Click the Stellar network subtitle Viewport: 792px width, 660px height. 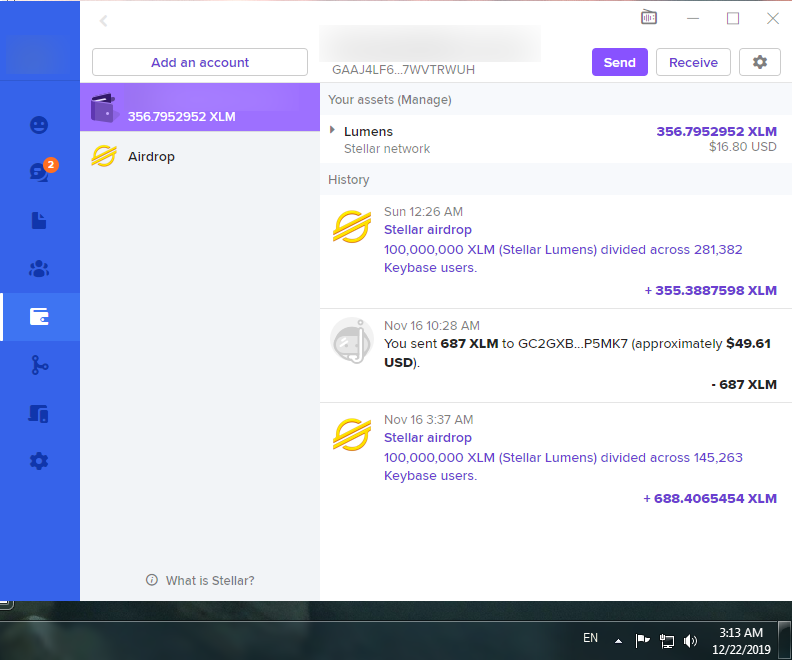(387, 148)
